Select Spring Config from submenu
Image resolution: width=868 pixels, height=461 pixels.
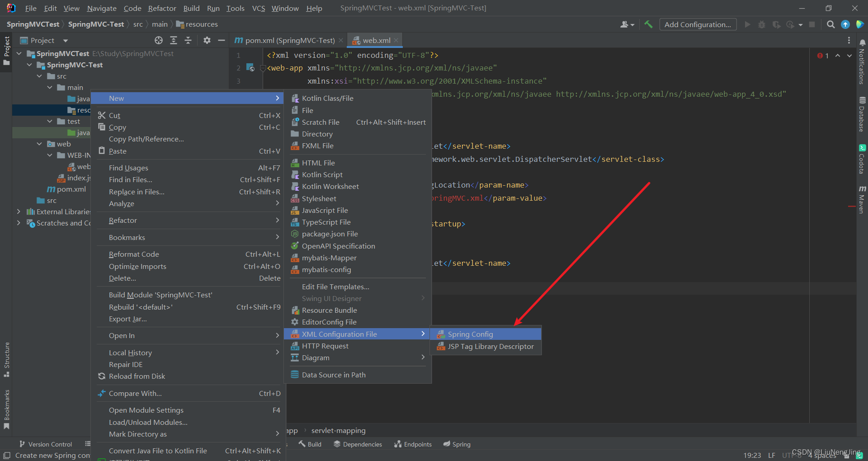[486, 334]
